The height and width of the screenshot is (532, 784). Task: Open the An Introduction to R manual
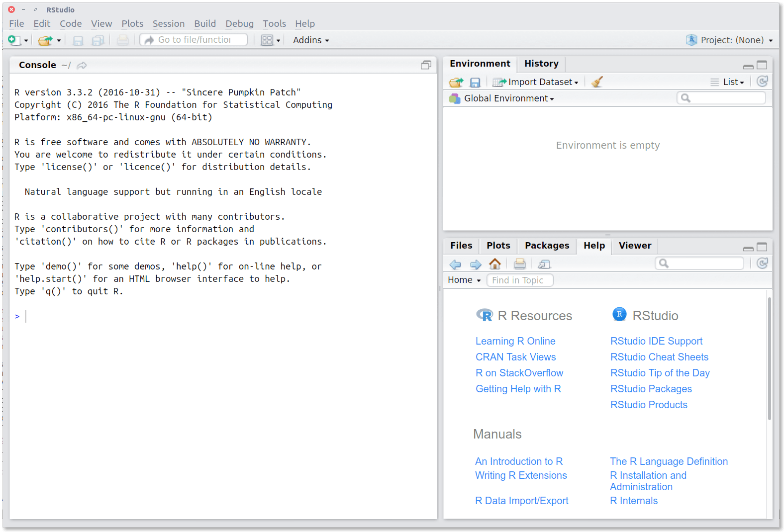[519, 461]
